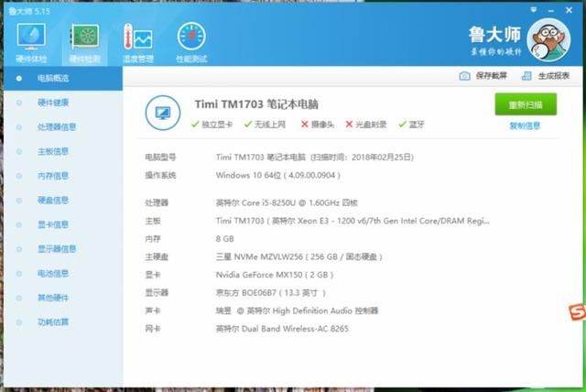Viewport: 586px width, 392px height.
Task: Launch 性能测试 gauge icon
Action: [191, 37]
